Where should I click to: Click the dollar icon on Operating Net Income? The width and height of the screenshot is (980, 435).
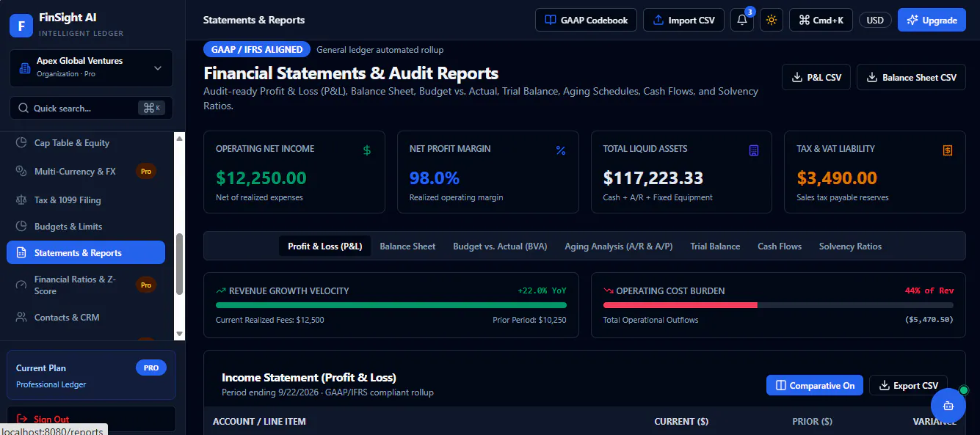click(367, 150)
